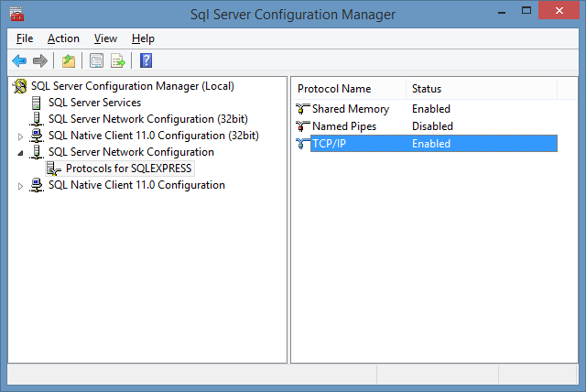586x392 pixels.
Task: Click the blue Back arrow toolbar icon
Action: point(19,60)
